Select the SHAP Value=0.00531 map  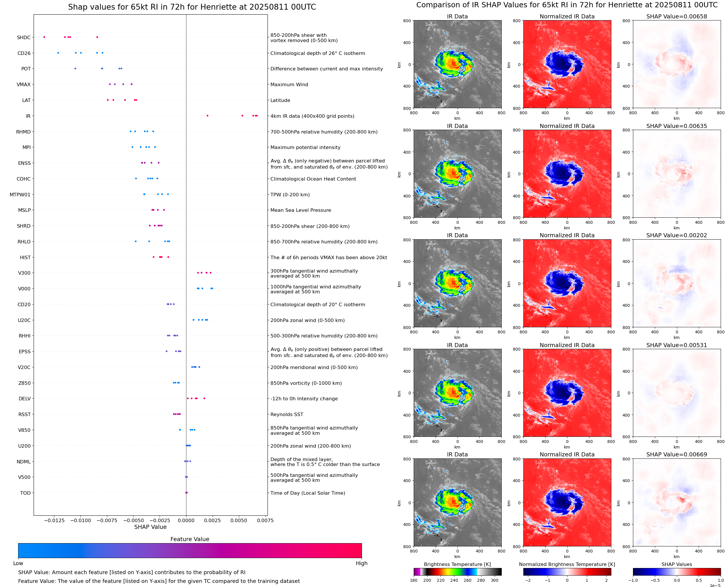[676, 393]
